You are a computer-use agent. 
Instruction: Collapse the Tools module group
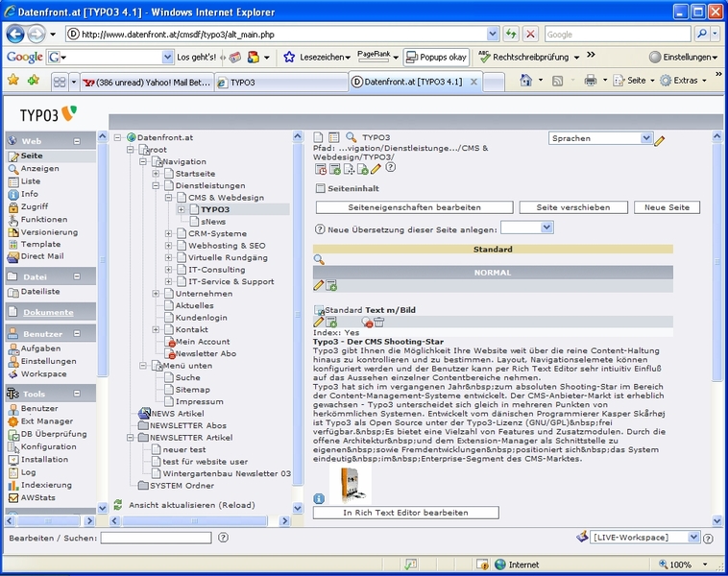(x=77, y=394)
